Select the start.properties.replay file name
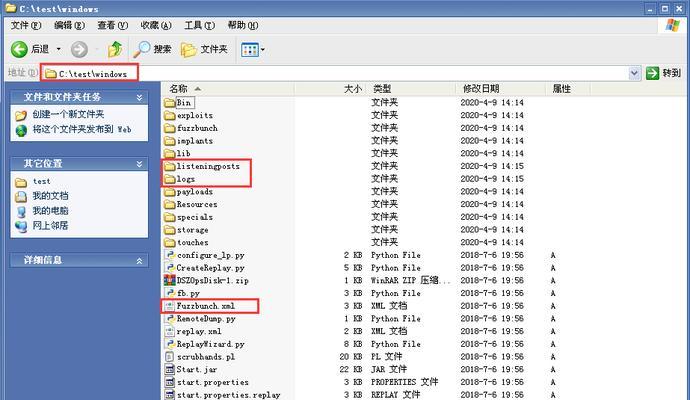Screen dimensions: 690x400 [x=228, y=395]
